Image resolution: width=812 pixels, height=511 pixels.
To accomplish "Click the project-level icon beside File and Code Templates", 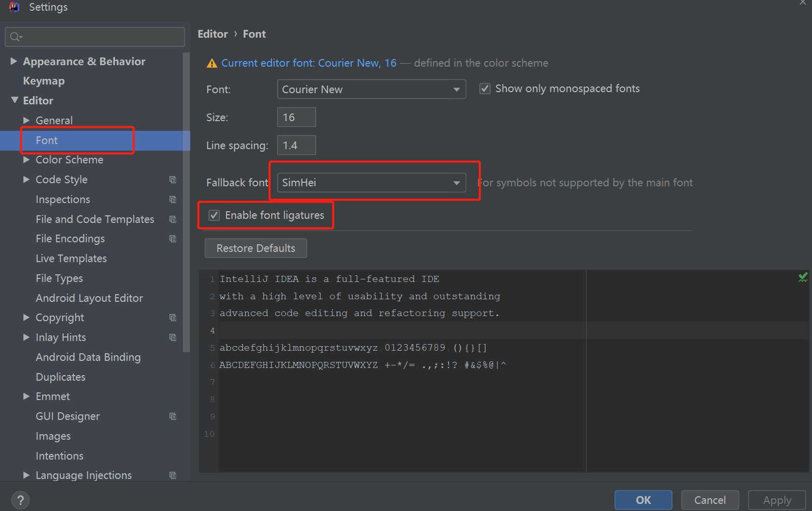I will (x=173, y=219).
